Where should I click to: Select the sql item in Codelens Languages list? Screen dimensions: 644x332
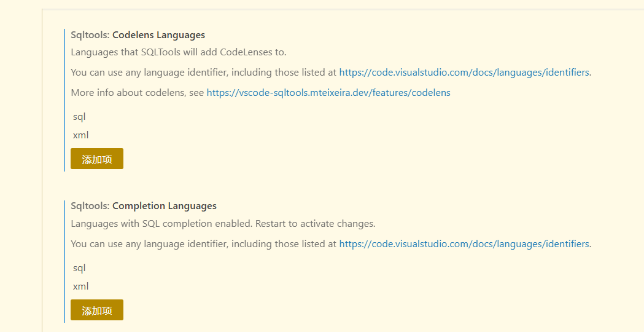[x=79, y=117]
